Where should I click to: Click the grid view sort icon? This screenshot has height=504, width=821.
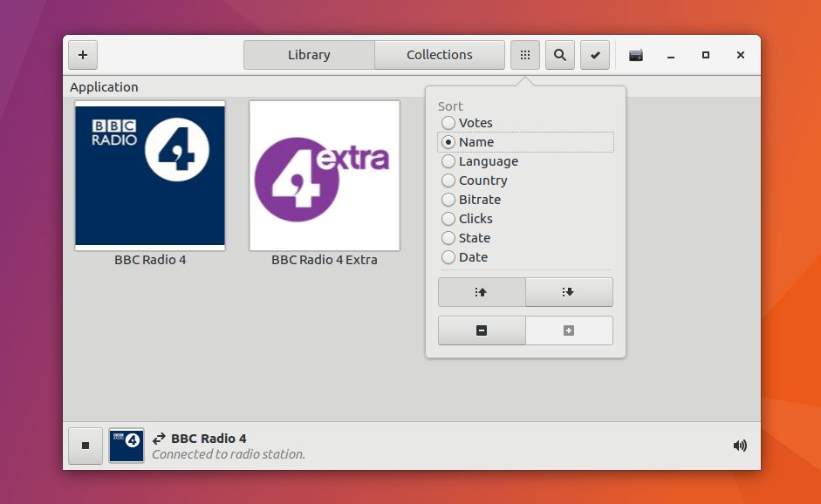(x=524, y=54)
